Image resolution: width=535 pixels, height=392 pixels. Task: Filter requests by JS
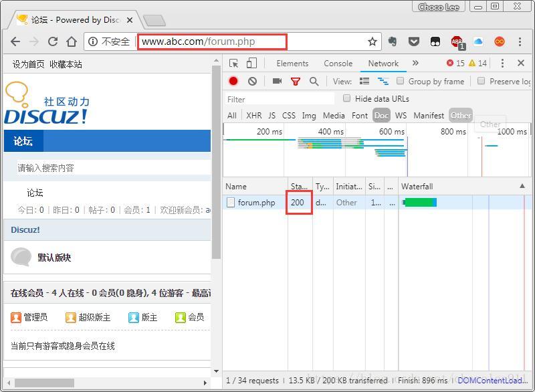272,116
